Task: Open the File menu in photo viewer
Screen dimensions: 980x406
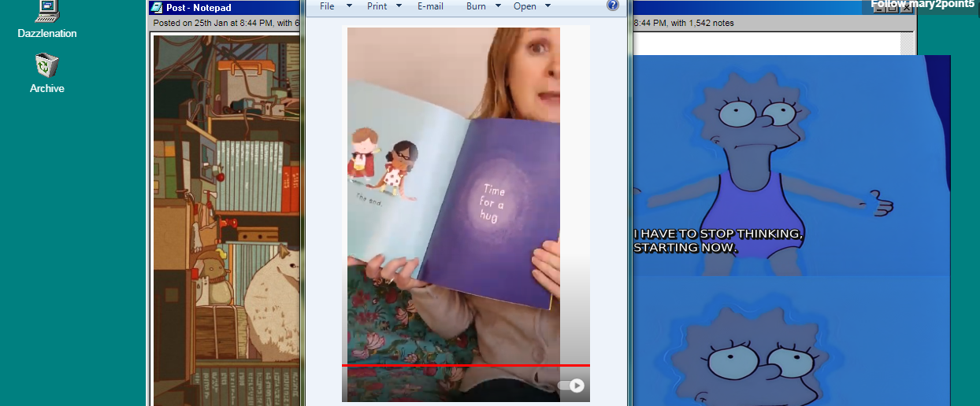Action: [x=327, y=6]
